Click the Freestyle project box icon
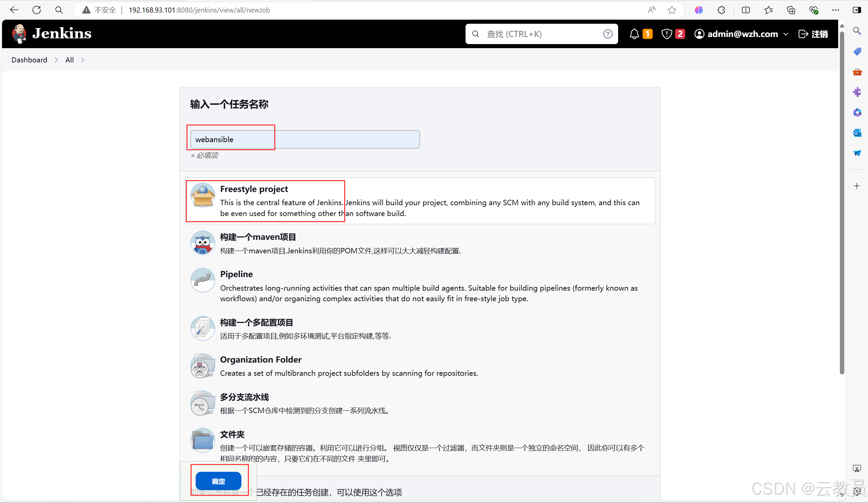The image size is (868, 503). click(202, 195)
